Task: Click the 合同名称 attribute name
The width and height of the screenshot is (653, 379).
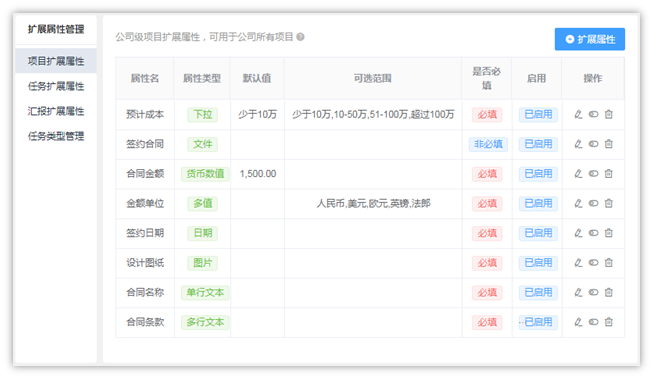Action: pos(145,292)
